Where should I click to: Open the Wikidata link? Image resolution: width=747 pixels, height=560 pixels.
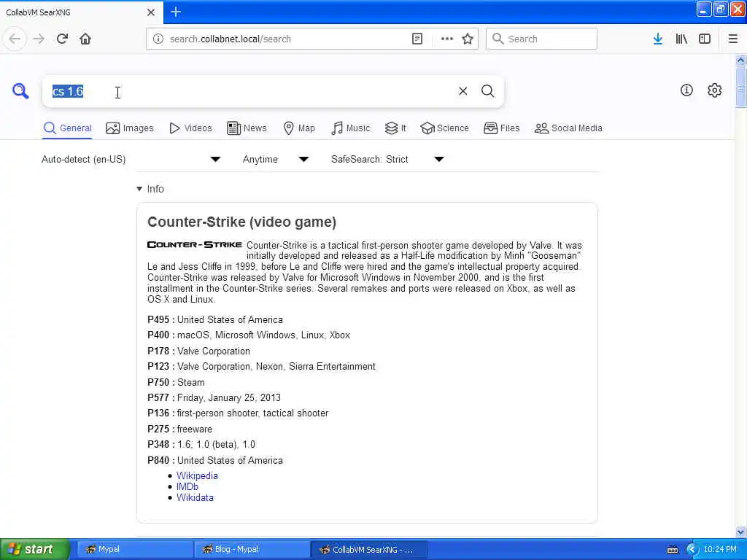point(195,497)
